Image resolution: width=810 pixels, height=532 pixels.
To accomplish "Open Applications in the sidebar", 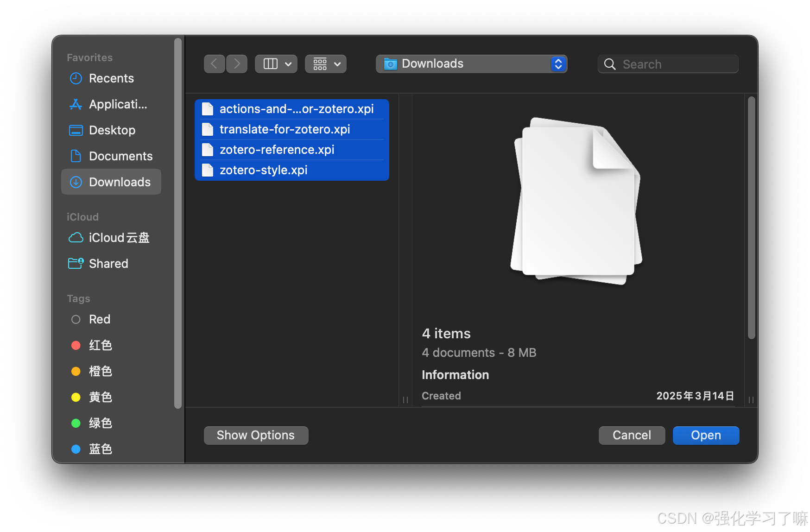I will 111,104.
